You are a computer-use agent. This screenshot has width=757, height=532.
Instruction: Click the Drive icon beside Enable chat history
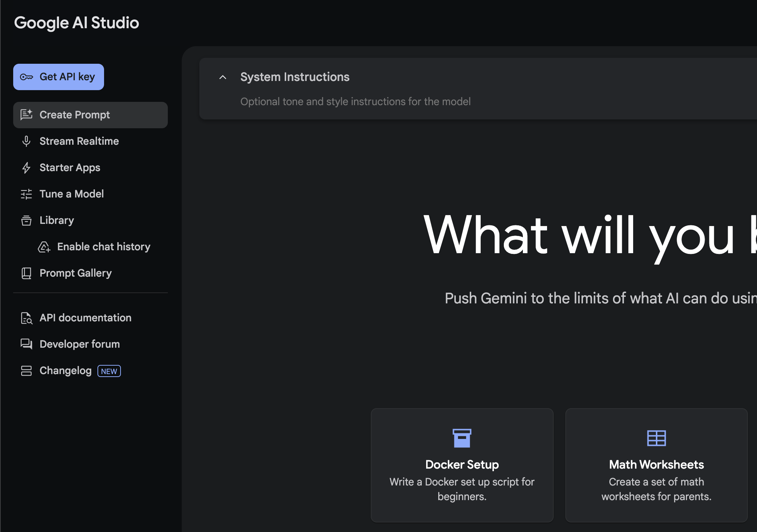[x=44, y=247]
